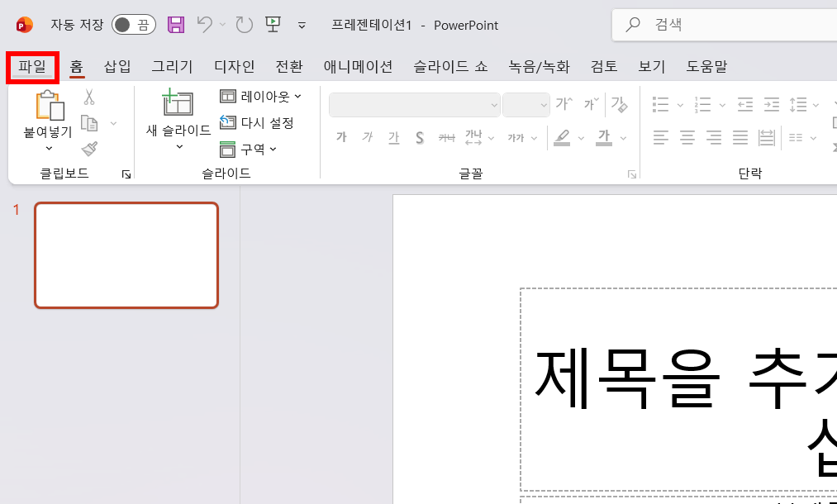Click the PowerPoint app logo icon
The width and height of the screenshot is (837, 504).
tap(25, 25)
